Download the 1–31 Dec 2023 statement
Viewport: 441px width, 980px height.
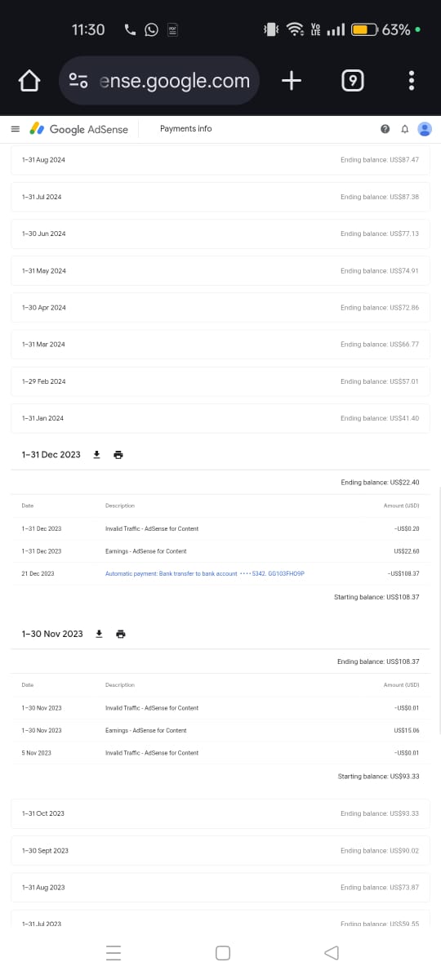coord(96,454)
